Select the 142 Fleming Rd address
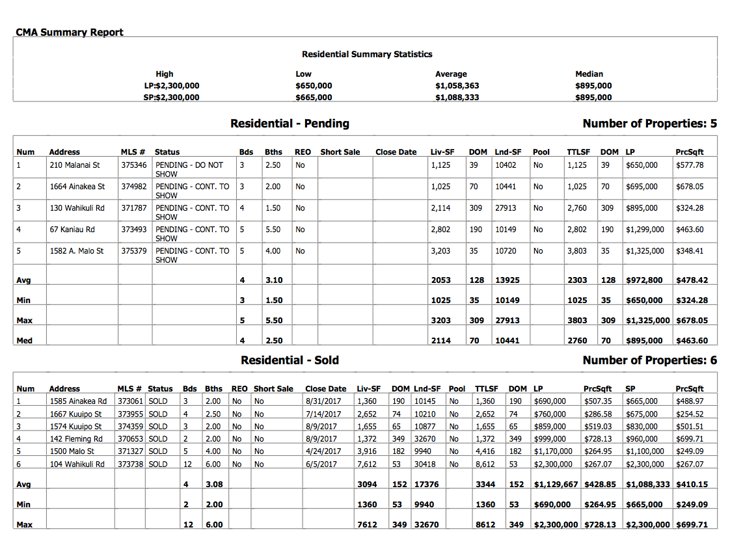The image size is (730, 560). point(76,439)
